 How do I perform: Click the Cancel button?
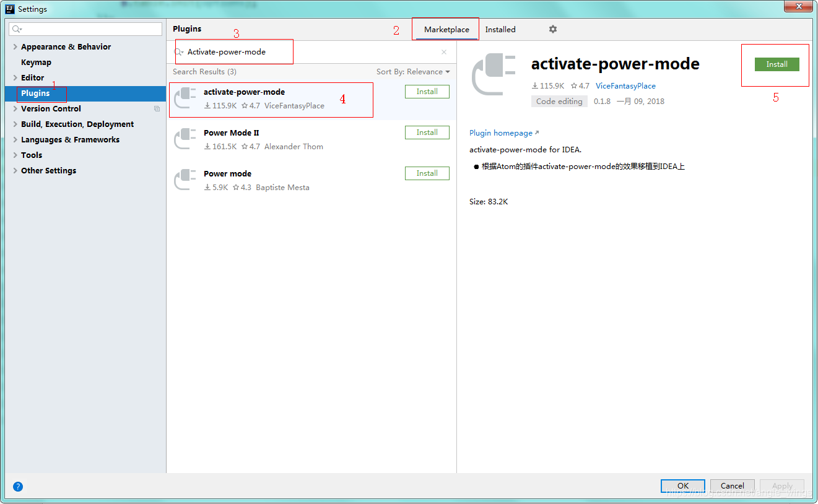coord(733,486)
